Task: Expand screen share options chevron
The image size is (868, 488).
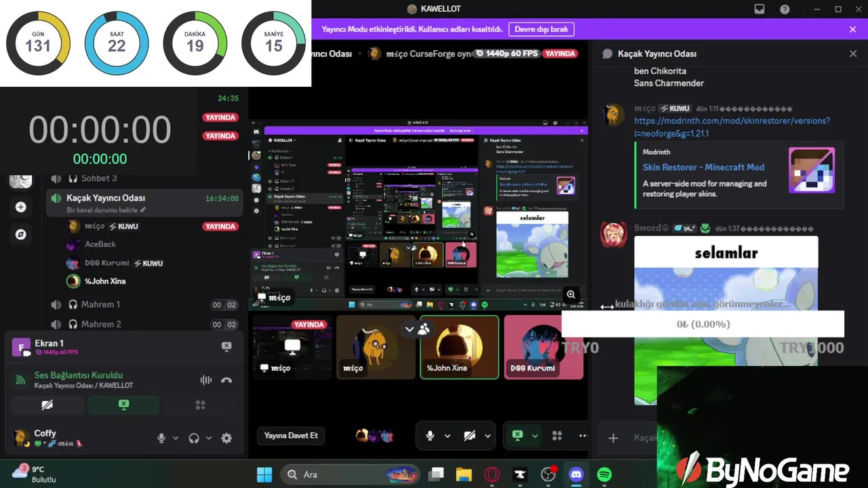Action: tap(535, 436)
